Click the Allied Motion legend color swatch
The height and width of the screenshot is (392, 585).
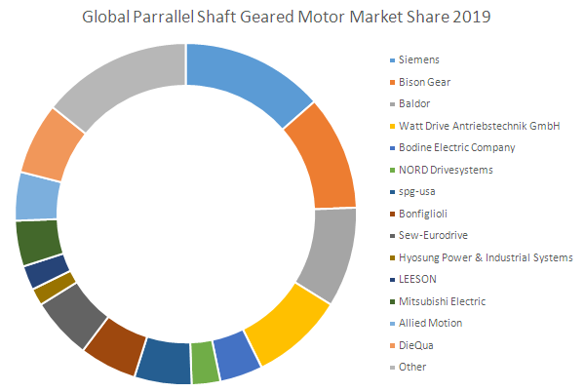(x=391, y=323)
